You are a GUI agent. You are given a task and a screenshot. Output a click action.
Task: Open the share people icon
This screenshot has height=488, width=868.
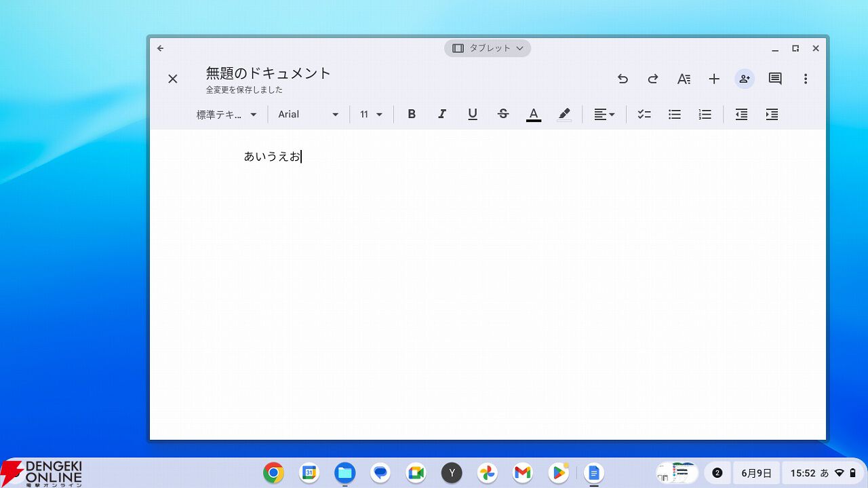(745, 79)
